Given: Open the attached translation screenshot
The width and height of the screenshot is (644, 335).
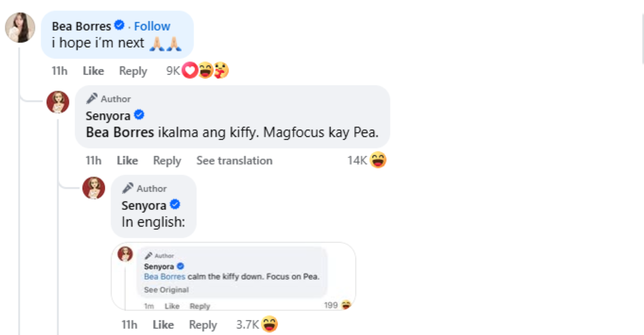Looking at the screenshot, I should pyautogui.click(x=233, y=276).
